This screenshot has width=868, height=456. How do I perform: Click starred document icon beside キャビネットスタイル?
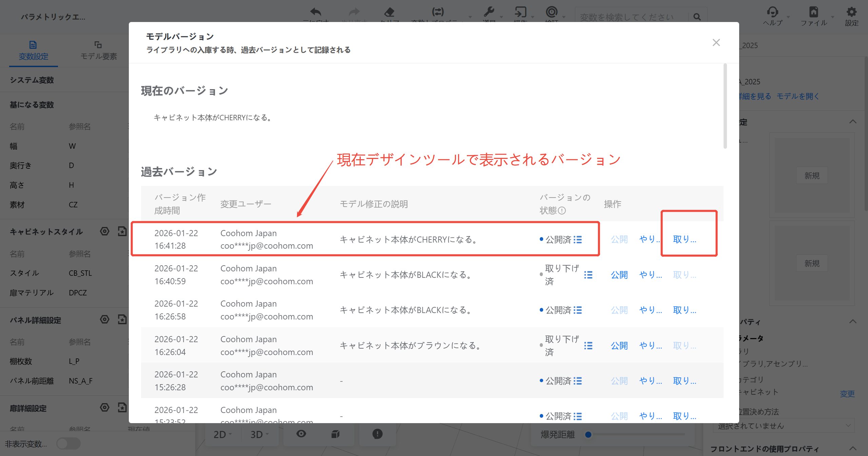pos(122,231)
